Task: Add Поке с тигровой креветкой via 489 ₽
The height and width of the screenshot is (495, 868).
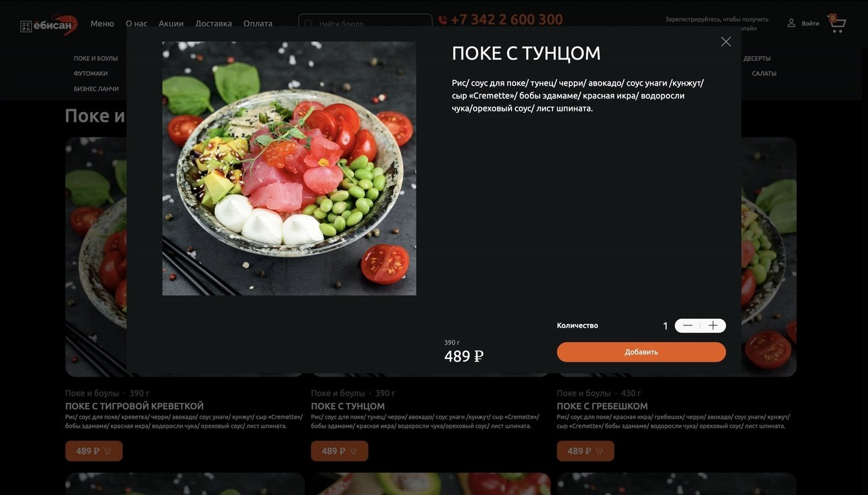Action: click(94, 451)
